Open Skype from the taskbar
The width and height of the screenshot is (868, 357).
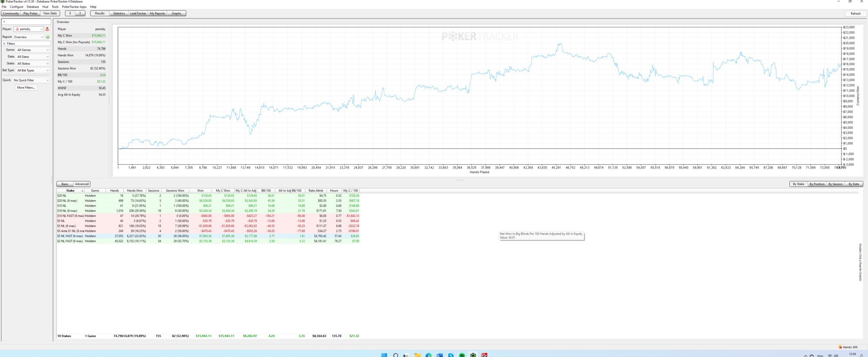(451, 355)
